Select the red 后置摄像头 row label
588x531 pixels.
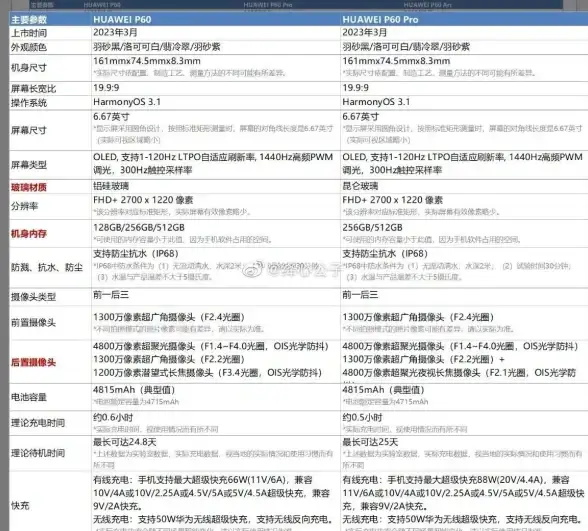tap(33, 362)
